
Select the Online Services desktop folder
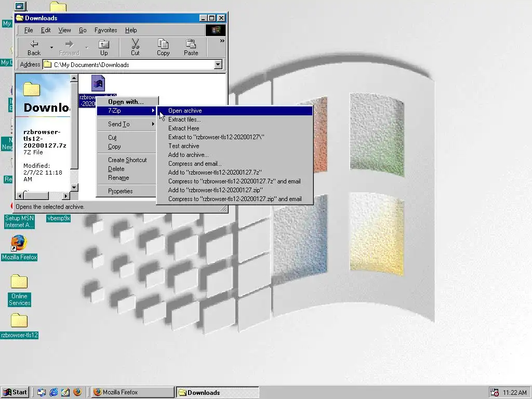[x=19, y=290]
